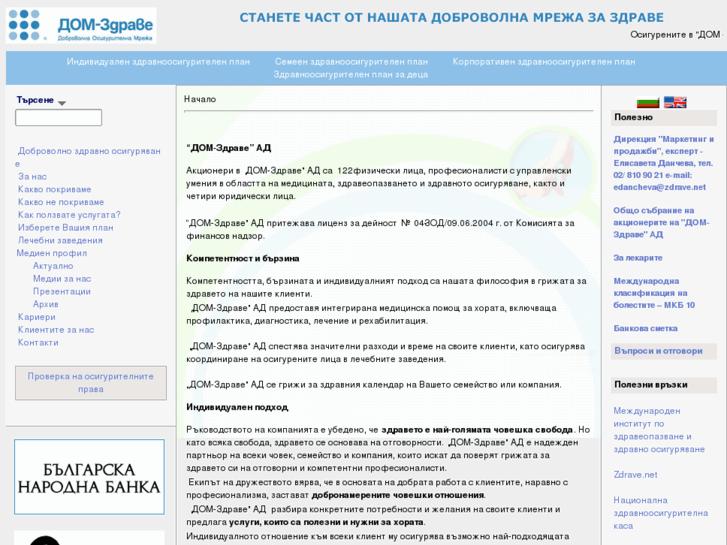Open Международна класификация на болестите link

(x=654, y=293)
